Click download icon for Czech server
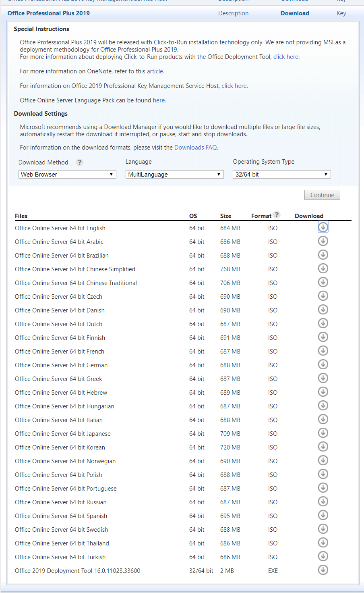364x593 pixels. coord(323,296)
